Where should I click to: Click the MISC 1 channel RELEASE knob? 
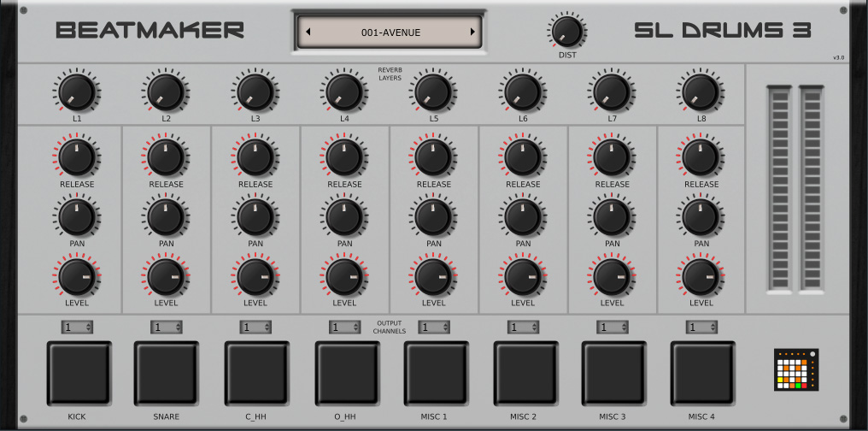click(x=433, y=156)
